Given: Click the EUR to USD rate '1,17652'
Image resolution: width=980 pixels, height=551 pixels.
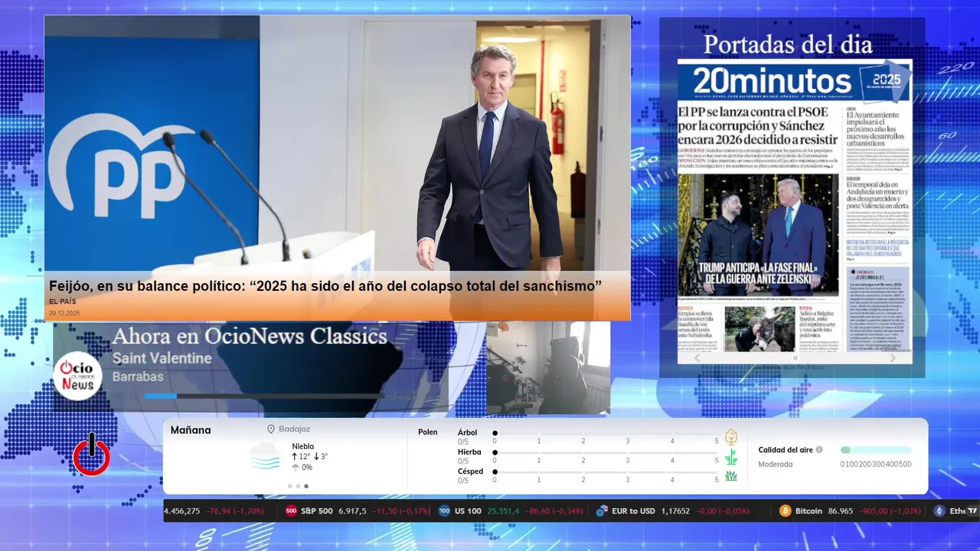Looking at the screenshot, I should [x=676, y=510].
